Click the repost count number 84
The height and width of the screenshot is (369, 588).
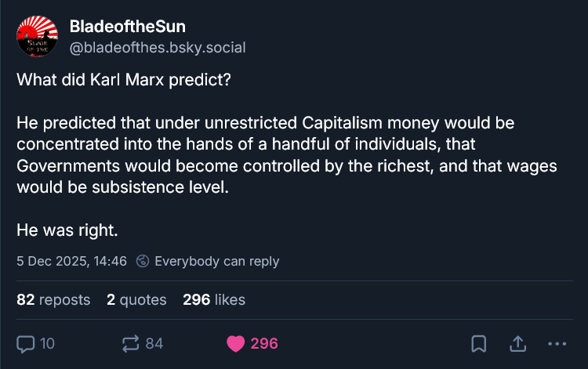click(x=154, y=343)
